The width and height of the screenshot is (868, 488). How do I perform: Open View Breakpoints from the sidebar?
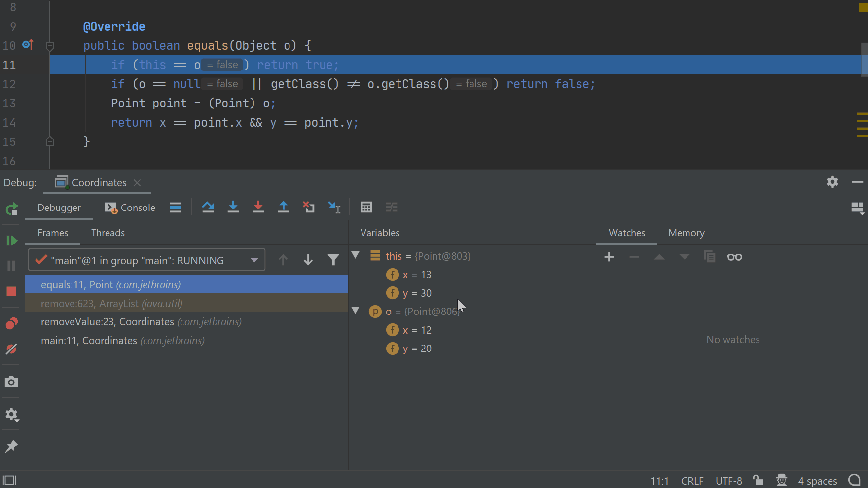11,323
